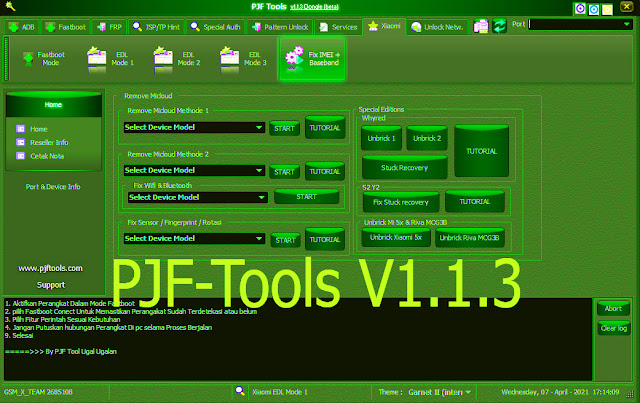
Task: Click Port & Device Info
Action: (53, 187)
